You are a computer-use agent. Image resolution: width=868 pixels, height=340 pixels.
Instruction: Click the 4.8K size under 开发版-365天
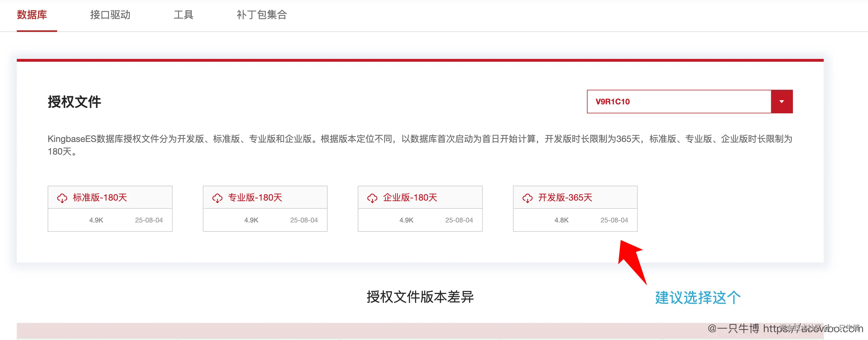point(561,220)
